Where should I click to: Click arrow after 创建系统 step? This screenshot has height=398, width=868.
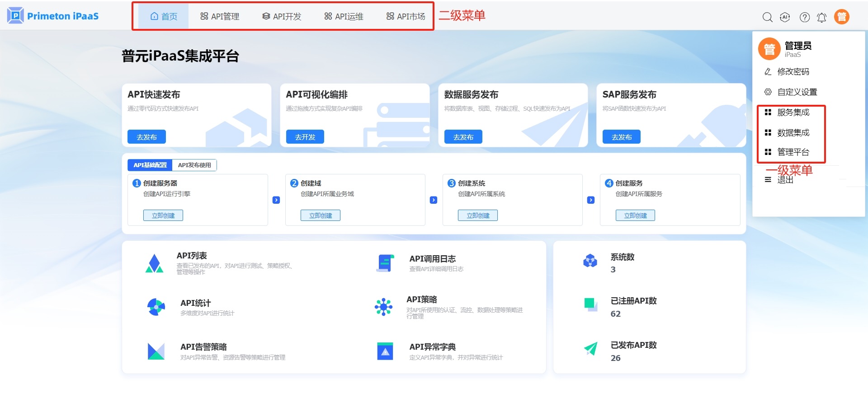pyautogui.click(x=591, y=200)
